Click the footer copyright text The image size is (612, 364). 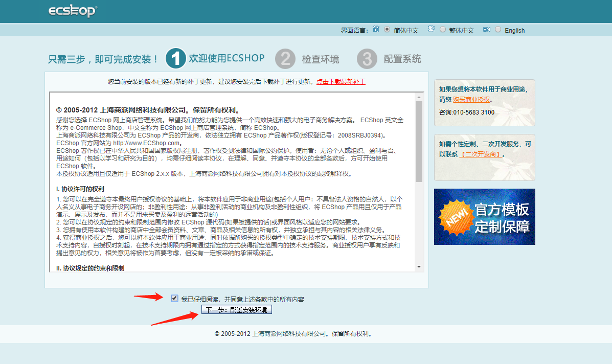294,333
